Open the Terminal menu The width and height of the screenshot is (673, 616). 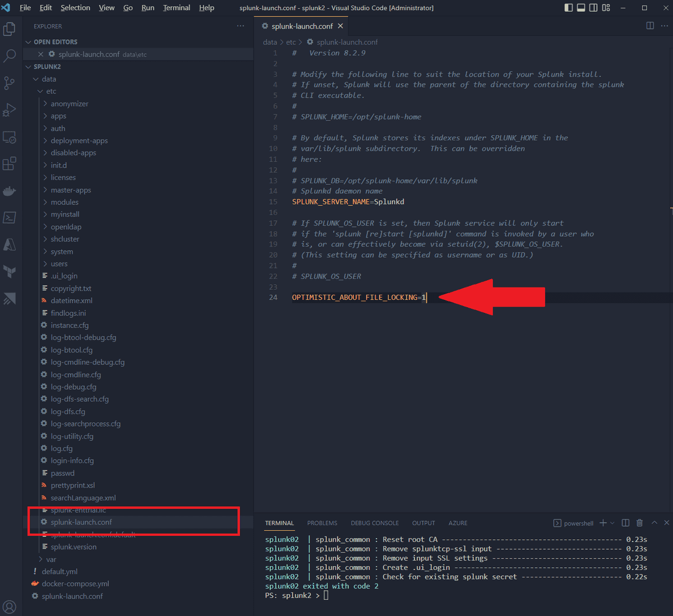coord(176,8)
